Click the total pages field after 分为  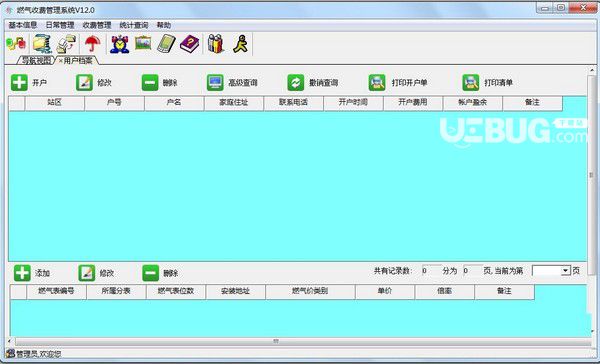(472, 271)
